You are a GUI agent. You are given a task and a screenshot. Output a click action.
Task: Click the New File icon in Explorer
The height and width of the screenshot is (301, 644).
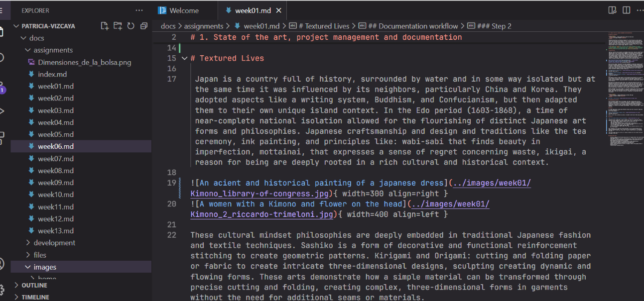click(x=105, y=26)
